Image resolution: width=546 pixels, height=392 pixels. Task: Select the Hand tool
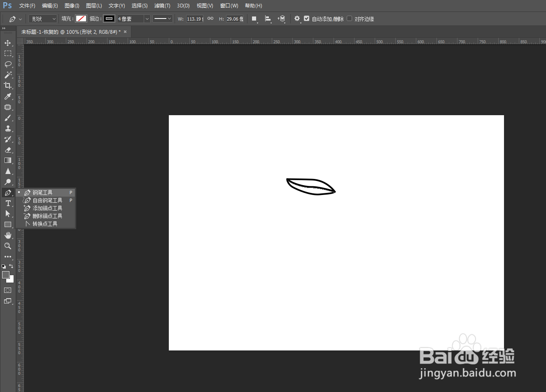click(x=8, y=235)
